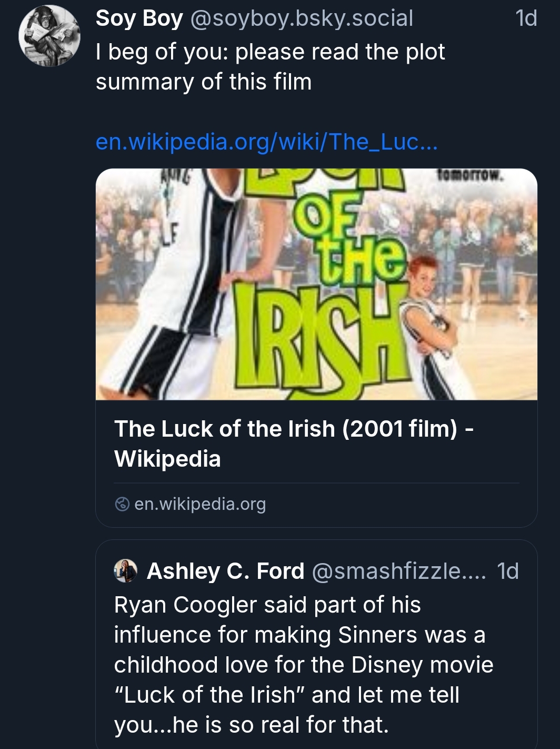The height and width of the screenshot is (749, 560).
Task: Open the quoted Ryan Coogler post text
Action: [304, 665]
